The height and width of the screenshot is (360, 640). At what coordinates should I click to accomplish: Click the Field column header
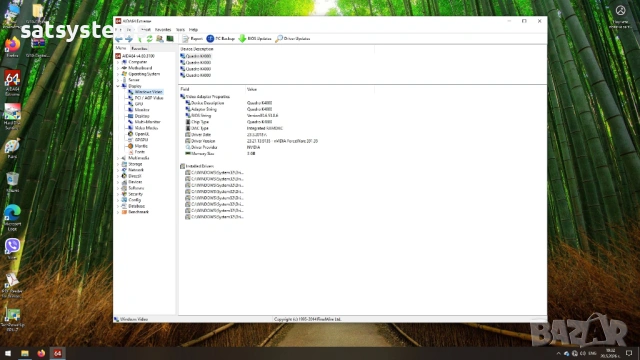point(212,89)
